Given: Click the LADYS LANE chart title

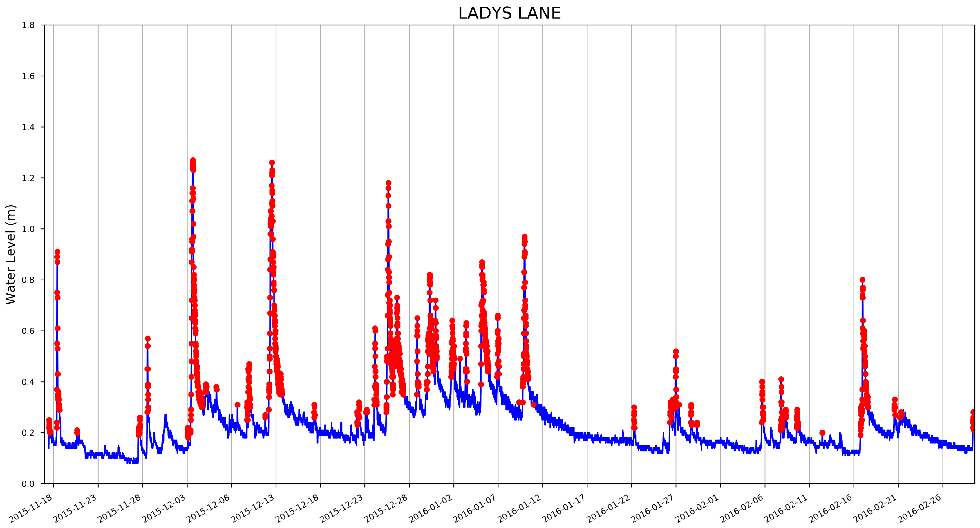Looking at the screenshot, I should pos(509,13).
